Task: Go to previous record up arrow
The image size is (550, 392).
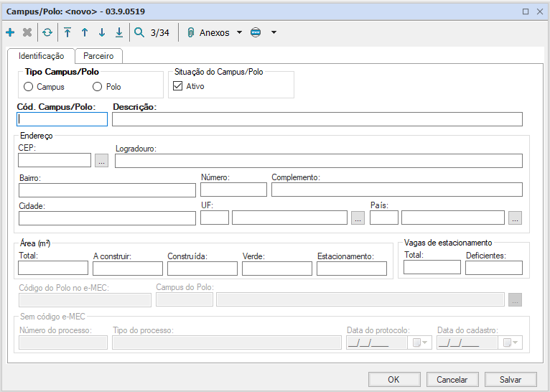Action: click(x=85, y=32)
